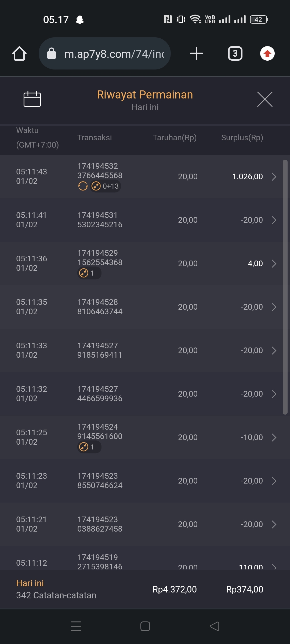Open transaction 174194528 8106463744
290x644 pixels.
click(100, 307)
